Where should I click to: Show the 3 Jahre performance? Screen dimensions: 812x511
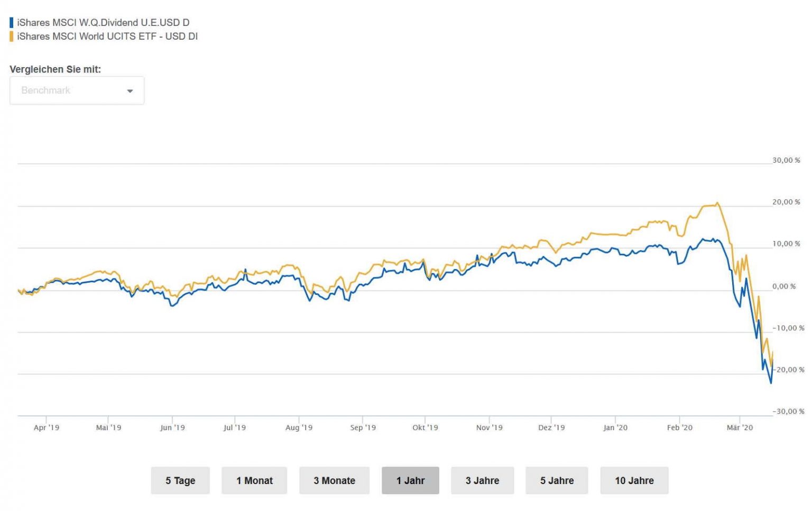tap(482, 480)
